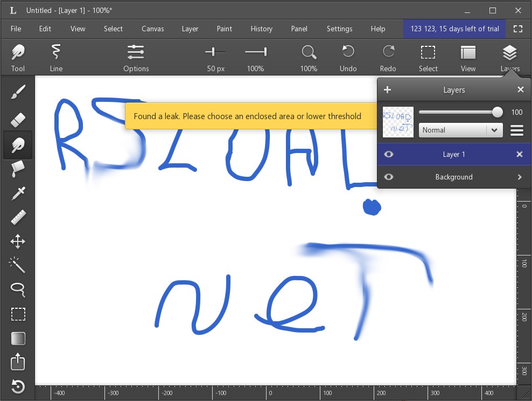Image resolution: width=532 pixels, height=401 pixels.
Task: Select the Paint Bucket fill tool
Action: 18,169
